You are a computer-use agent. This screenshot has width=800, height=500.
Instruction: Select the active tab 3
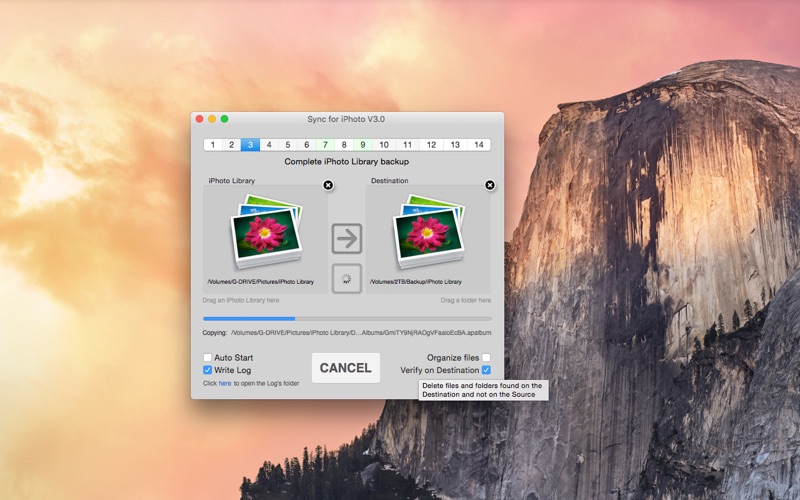[x=250, y=145]
